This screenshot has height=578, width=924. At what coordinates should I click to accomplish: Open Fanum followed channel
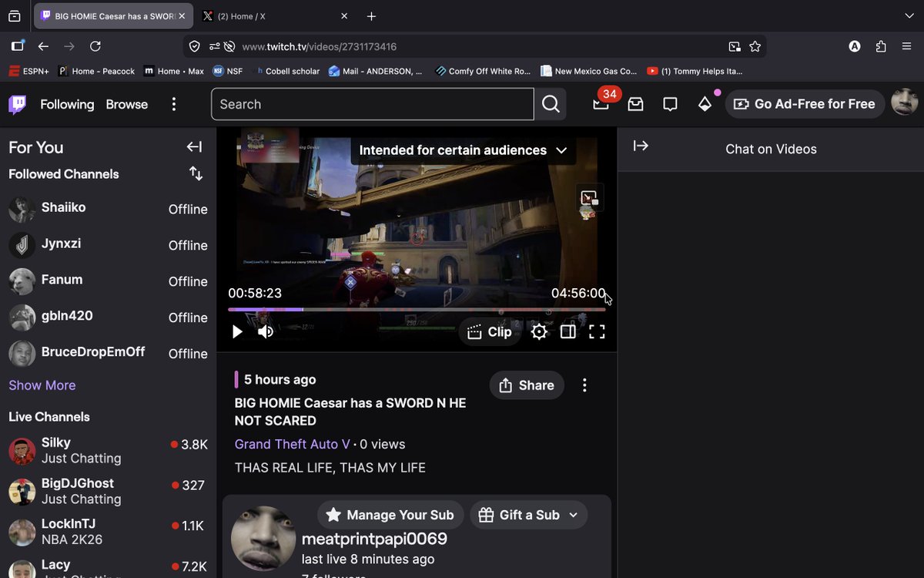click(x=108, y=281)
